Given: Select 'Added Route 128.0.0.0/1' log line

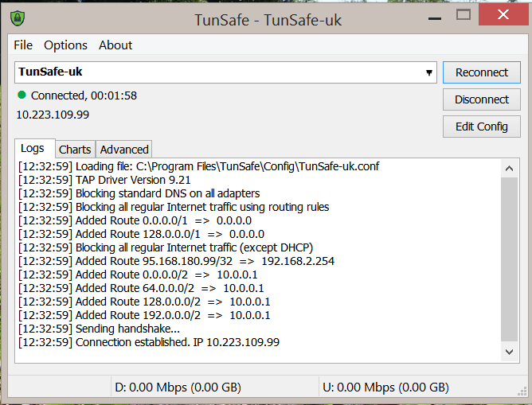Looking at the screenshot, I should (x=142, y=234).
